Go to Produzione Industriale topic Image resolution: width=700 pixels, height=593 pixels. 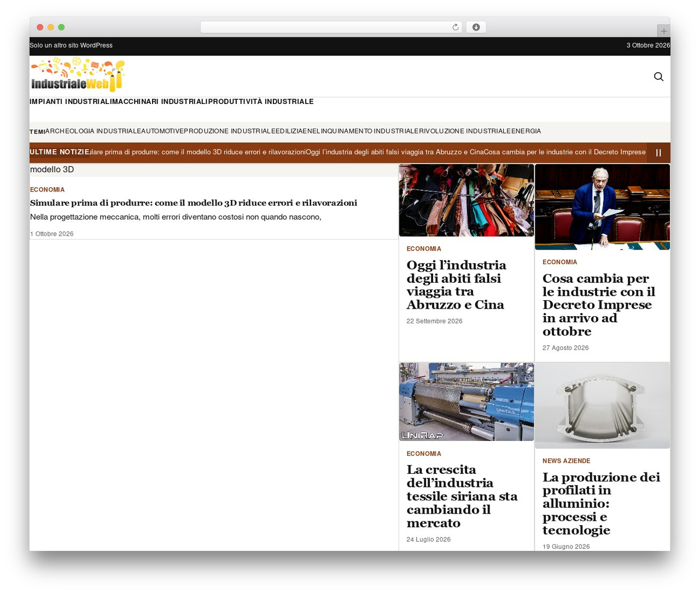pyautogui.click(x=229, y=131)
